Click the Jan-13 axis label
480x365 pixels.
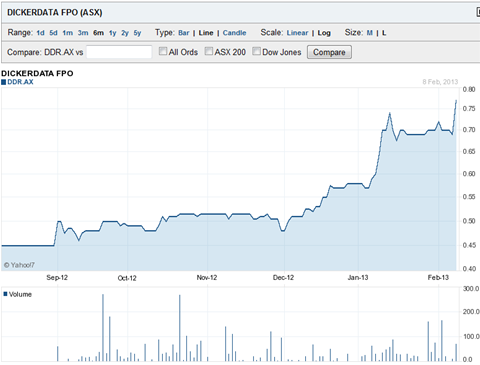point(358,278)
